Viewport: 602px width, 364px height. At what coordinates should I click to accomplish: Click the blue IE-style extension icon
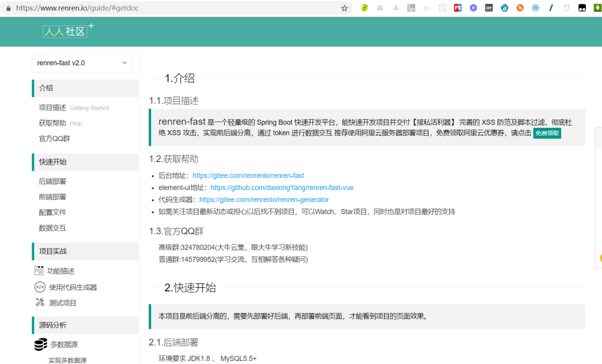[x=504, y=8]
